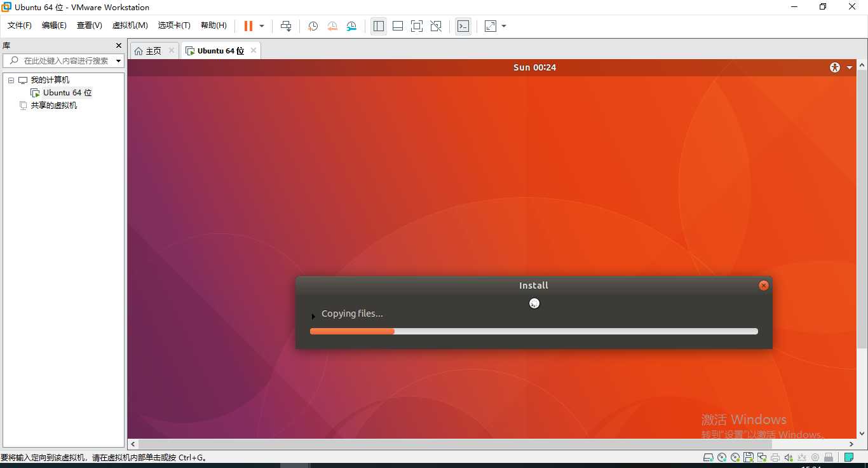Click the revert to snapshot icon
This screenshot has height=468, width=868.
coord(332,26)
